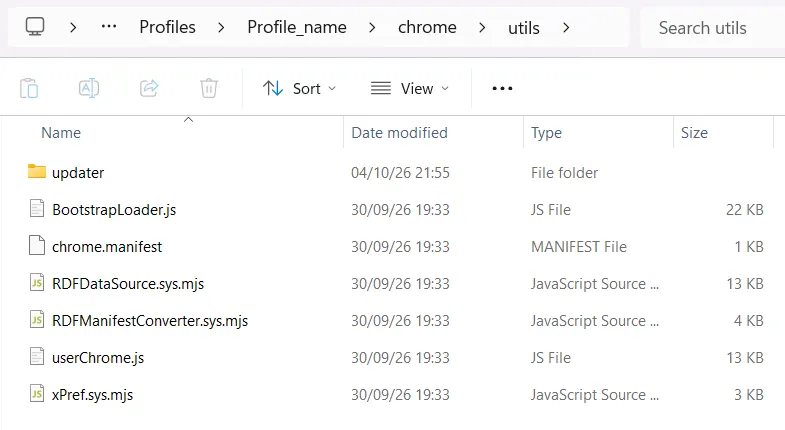
Task: Select the userChrome.js file name
Action: (x=98, y=358)
